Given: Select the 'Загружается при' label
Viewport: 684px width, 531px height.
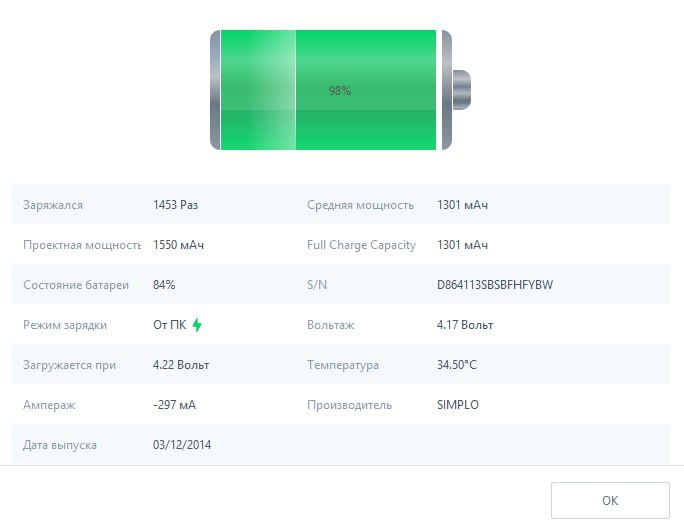Looking at the screenshot, I should [69, 365].
